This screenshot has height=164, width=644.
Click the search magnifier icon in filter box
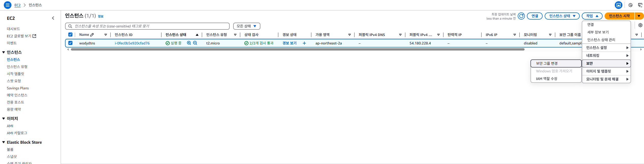(x=70, y=26)
